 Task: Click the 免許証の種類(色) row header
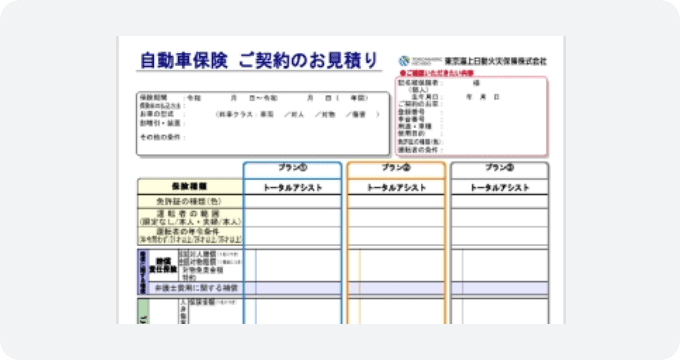pos(190,202)
